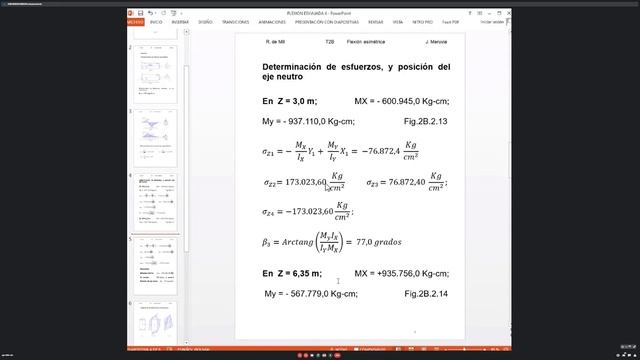Click thumbnail pane scroll-up arrow
Screen dimensions: 640x360
(x=186, y=32)
